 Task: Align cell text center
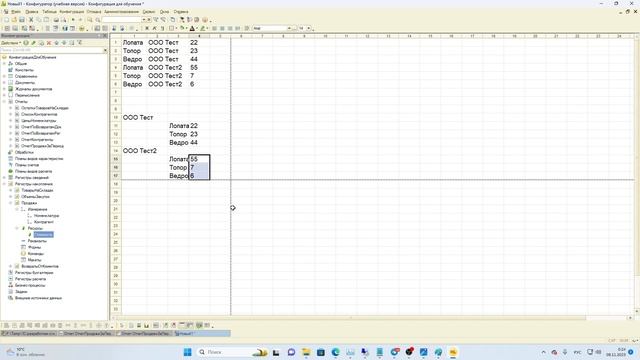[x=222, y=28]
